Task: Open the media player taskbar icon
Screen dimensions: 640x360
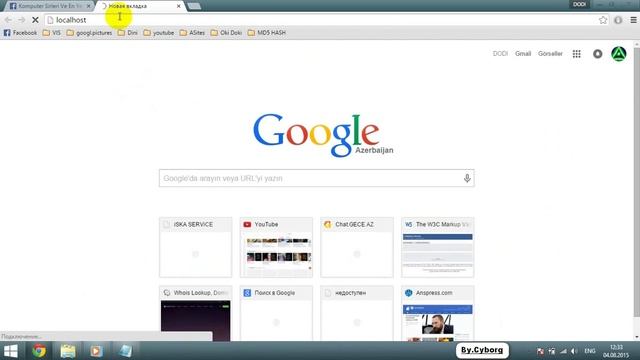Action: point(96,351)
